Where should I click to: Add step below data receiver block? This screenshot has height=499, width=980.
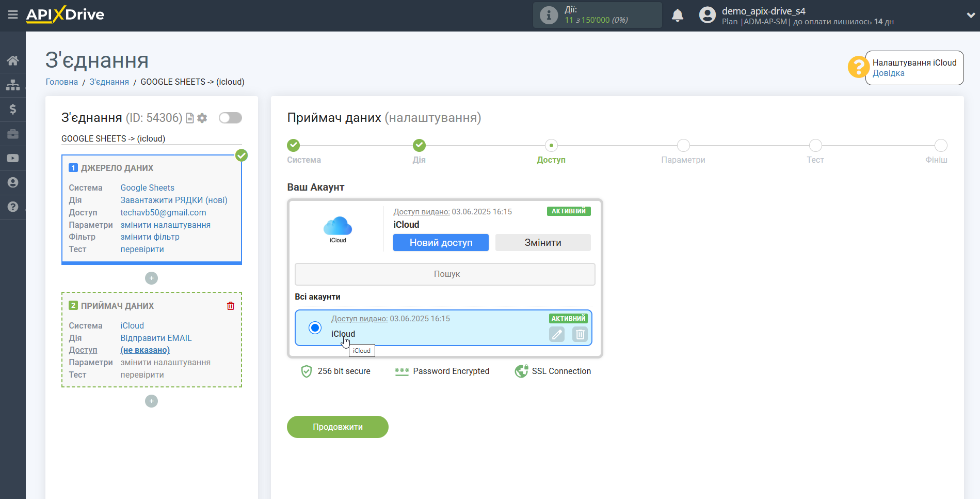151,401
